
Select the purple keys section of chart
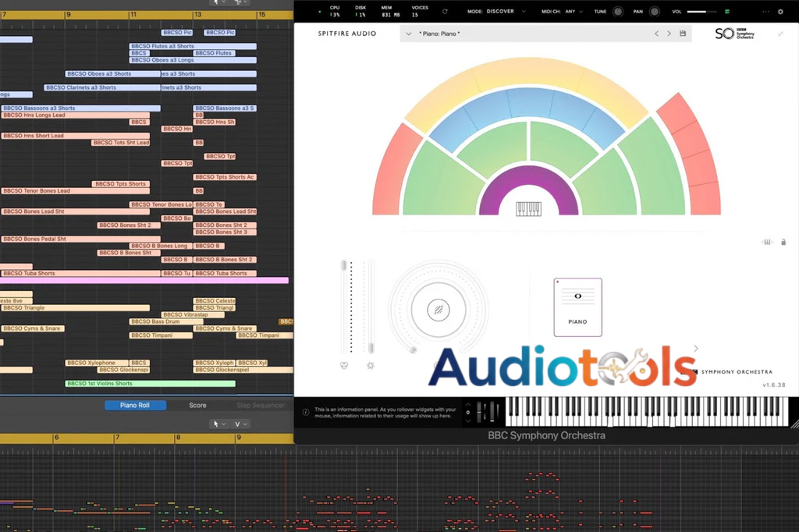click(528, 176)
